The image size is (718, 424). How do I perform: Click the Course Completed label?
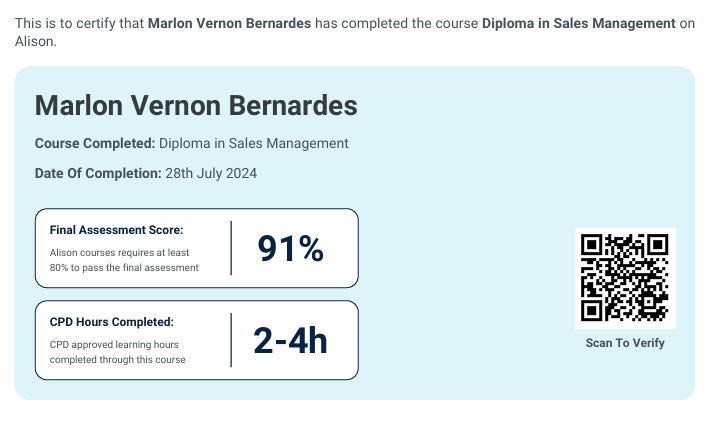pos(95,143)
